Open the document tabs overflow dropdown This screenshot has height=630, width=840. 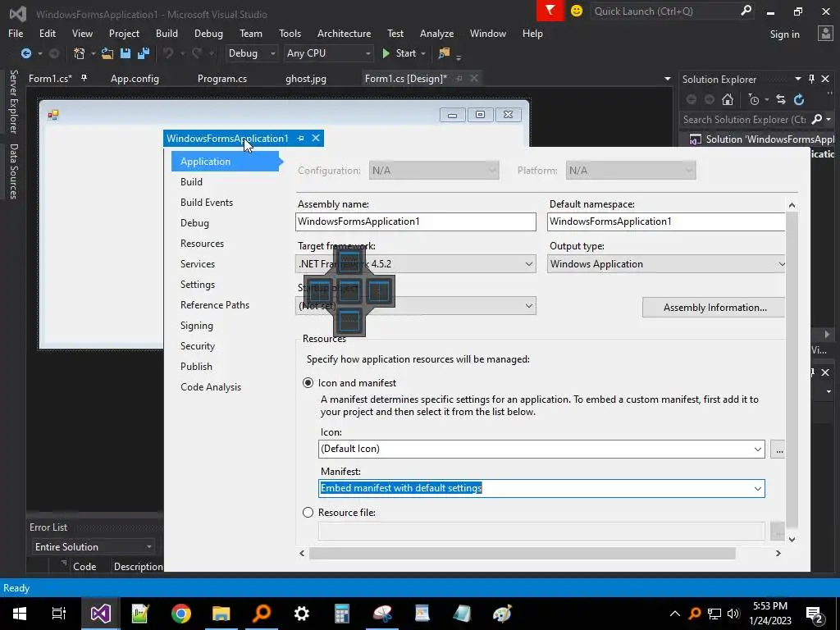pos(668,79)
